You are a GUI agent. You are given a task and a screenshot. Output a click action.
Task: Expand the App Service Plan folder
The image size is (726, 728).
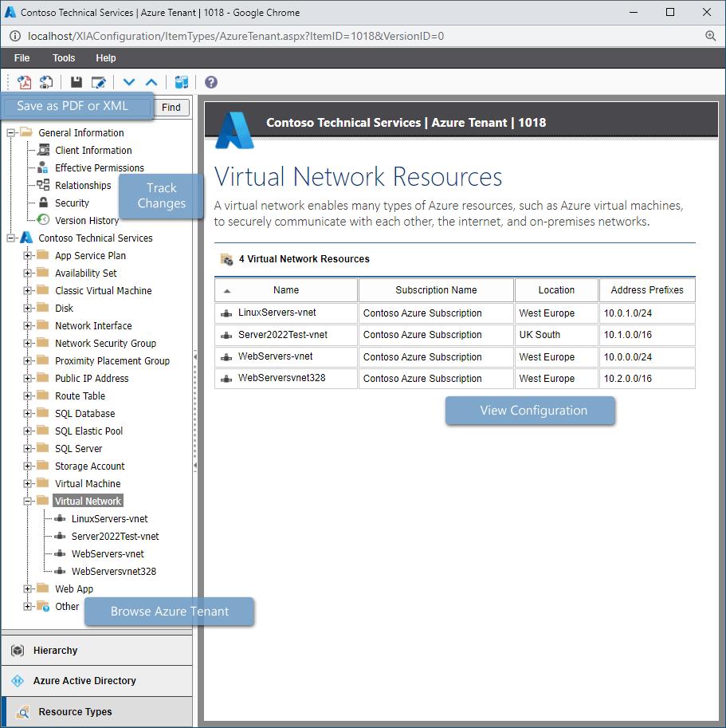[x=27, y=256]
